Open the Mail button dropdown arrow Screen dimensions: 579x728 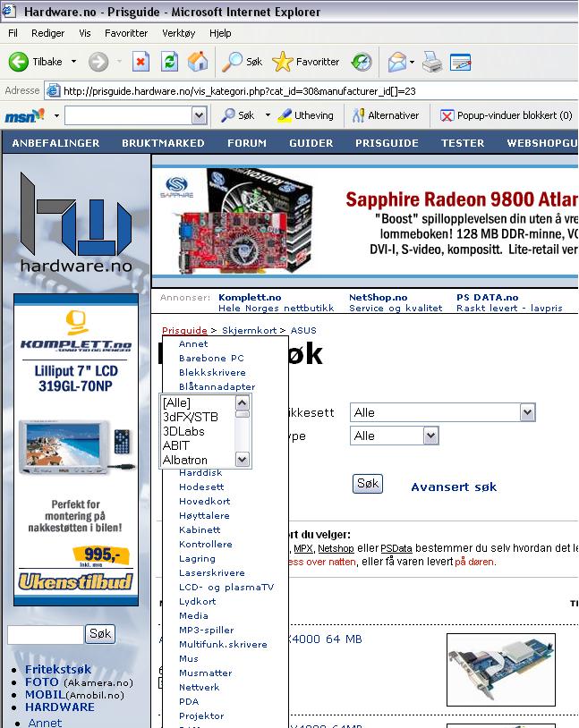click(412, 62)
